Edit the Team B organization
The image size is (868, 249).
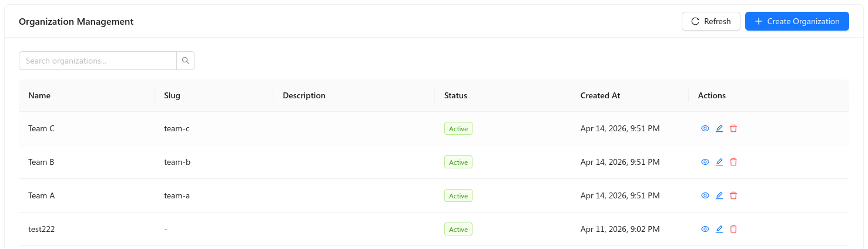click(x=719, y=162)
